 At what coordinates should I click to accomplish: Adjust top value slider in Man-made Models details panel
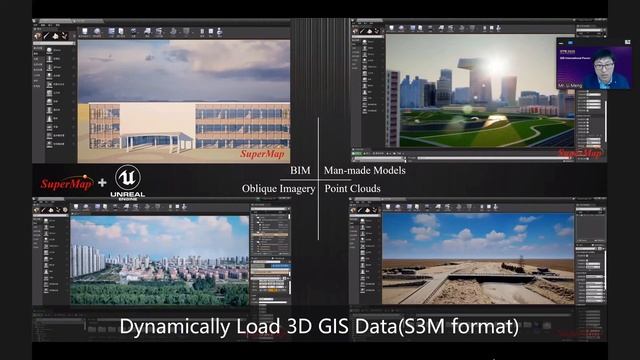point(593,95)
